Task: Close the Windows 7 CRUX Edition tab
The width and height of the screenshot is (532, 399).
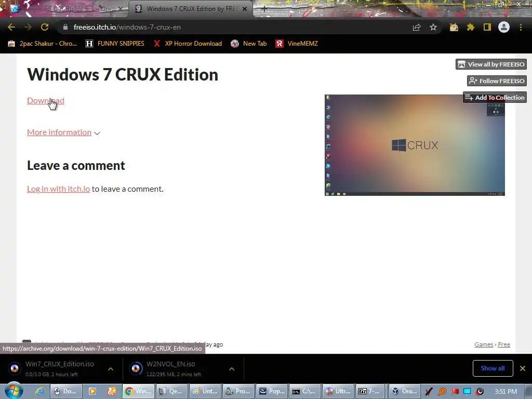Action: (x=245, y=9)
